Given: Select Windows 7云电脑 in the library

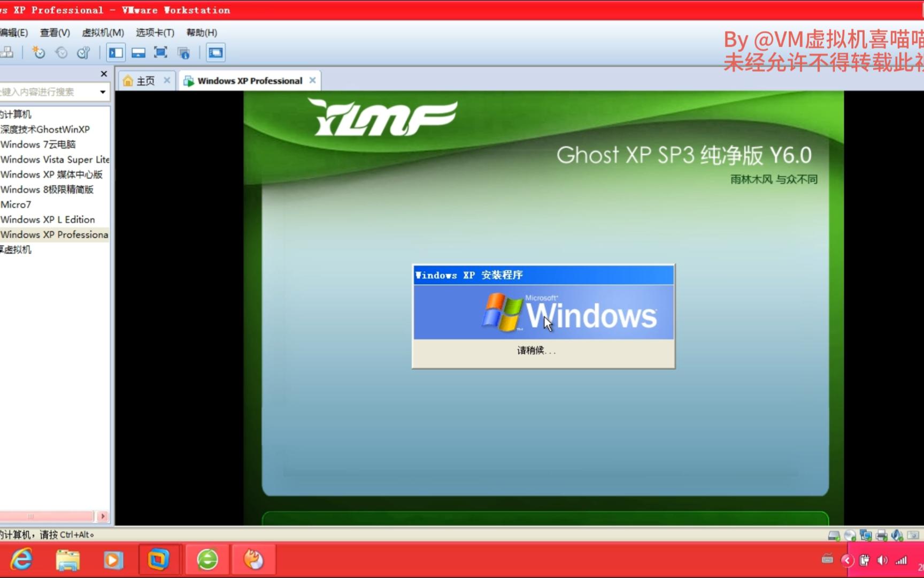Looking at the screenshot, I should pyautogui.click(x=38, y=144).
